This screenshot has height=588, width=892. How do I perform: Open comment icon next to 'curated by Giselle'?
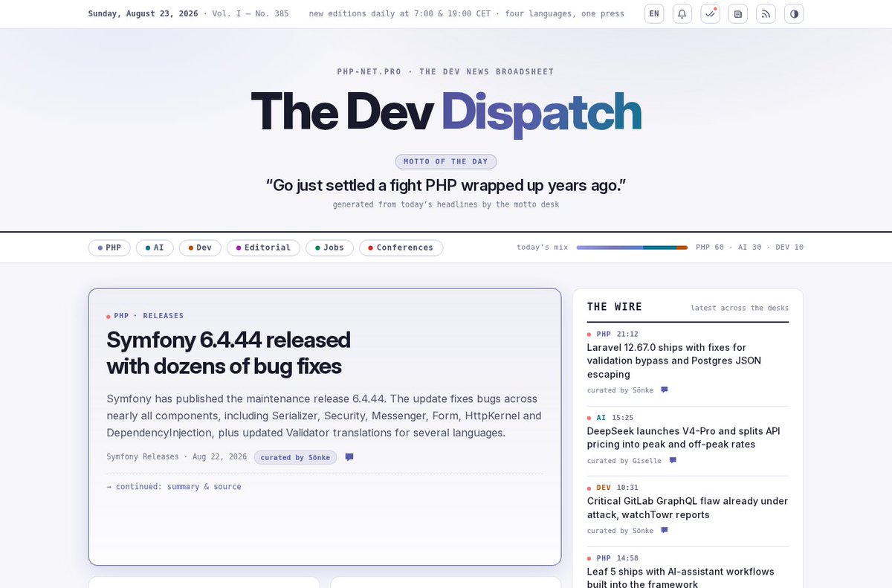pyautogui.click(x=673, y=460)
